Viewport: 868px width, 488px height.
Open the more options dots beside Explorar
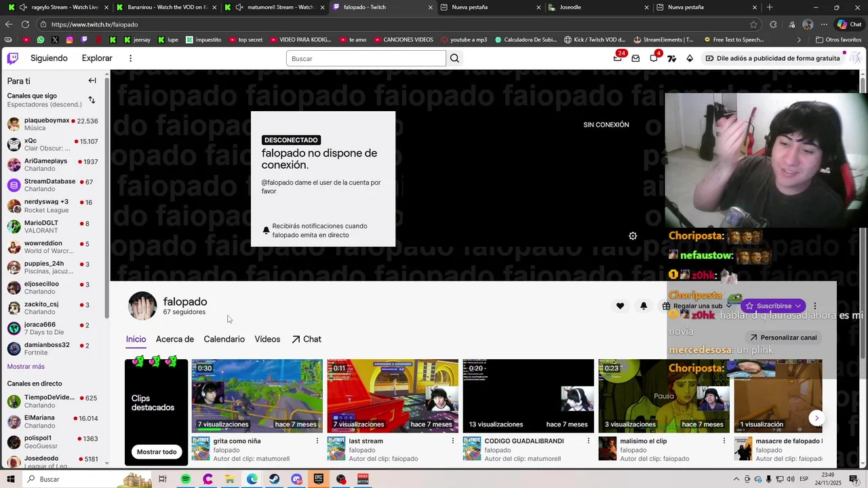(x=130, y=58)
